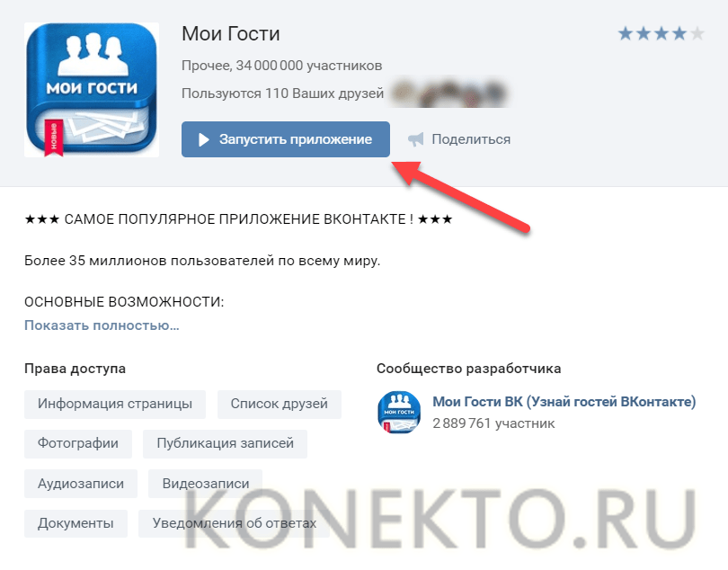Click the fifth grey rating star
Image resolution: width=728 pixels, height=570 pixels.
coord(697,33)
